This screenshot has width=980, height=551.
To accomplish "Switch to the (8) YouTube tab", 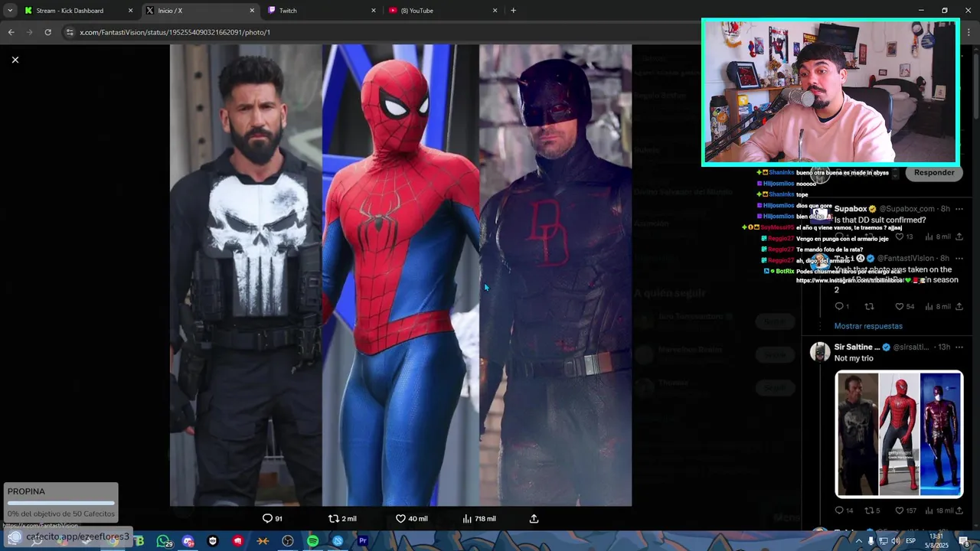I will pos(443,11).
